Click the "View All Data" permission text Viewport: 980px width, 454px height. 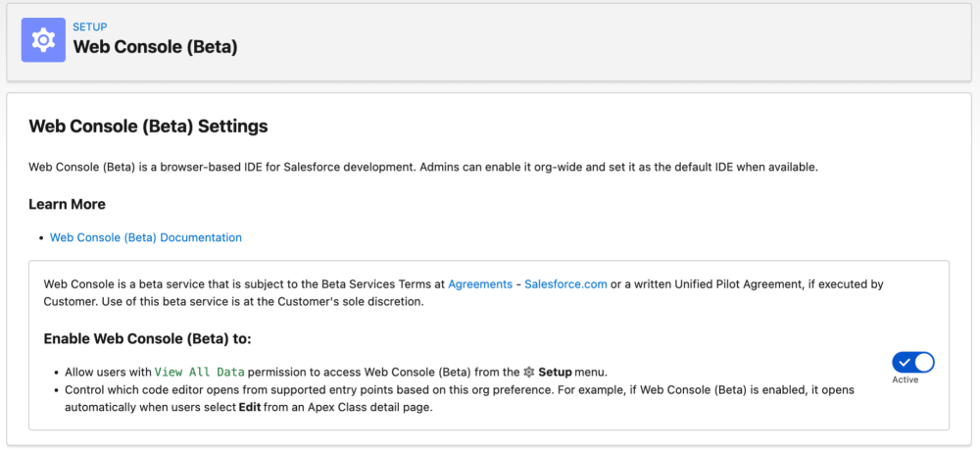[199, 372]
